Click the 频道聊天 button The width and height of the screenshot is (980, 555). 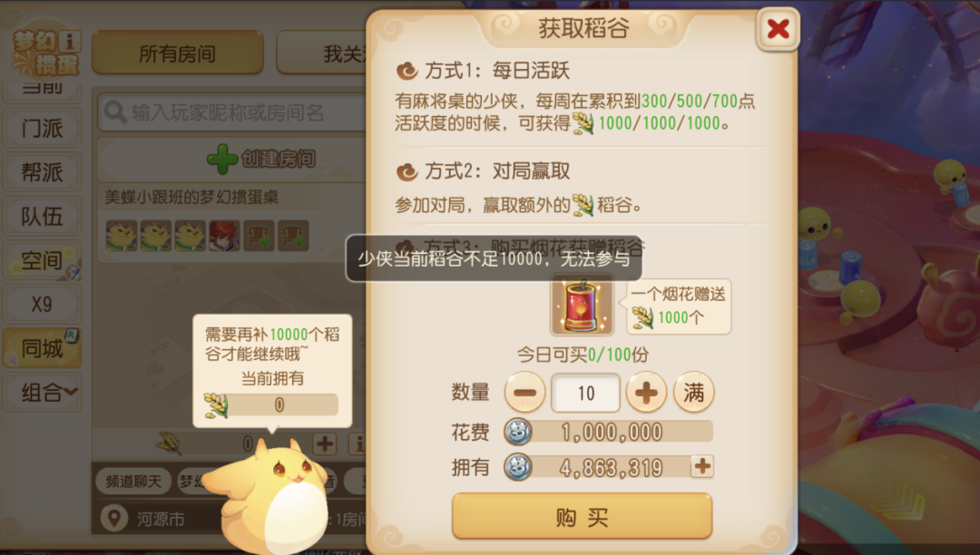pos(133,481)
